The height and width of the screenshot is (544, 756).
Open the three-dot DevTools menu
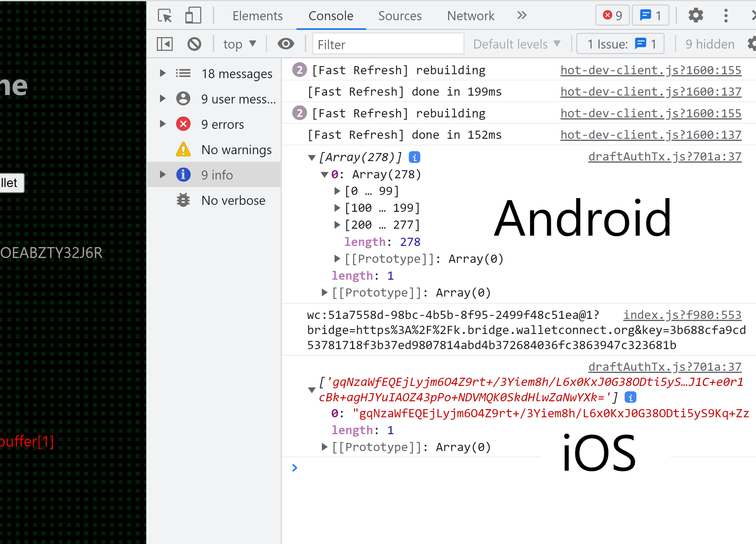pyautogui.click(x=726, y=15)
